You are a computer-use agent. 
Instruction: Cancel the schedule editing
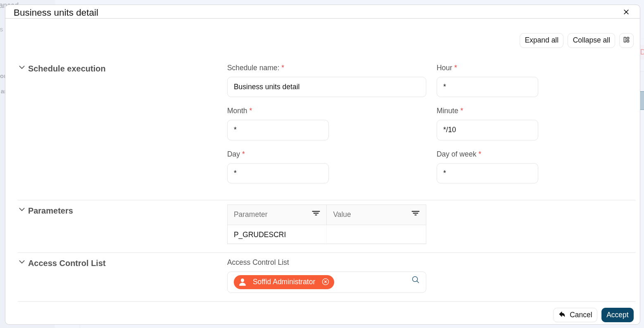click(x=575, y=315)
